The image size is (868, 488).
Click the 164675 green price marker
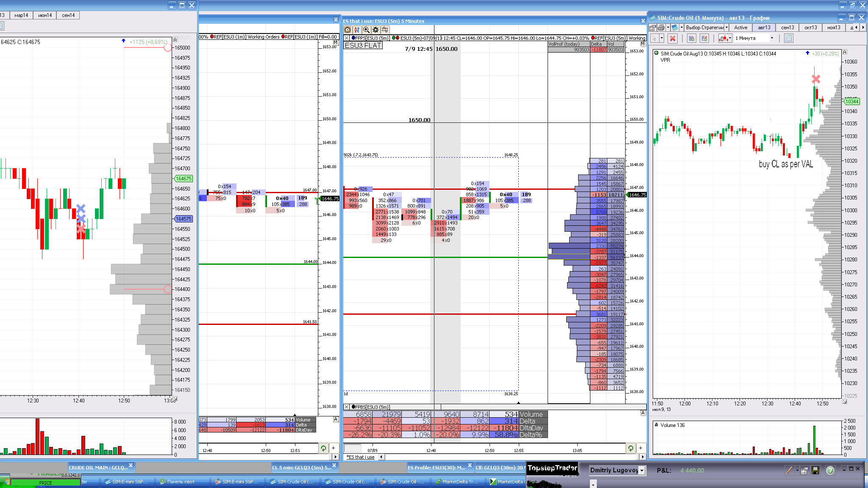[184, 179]
